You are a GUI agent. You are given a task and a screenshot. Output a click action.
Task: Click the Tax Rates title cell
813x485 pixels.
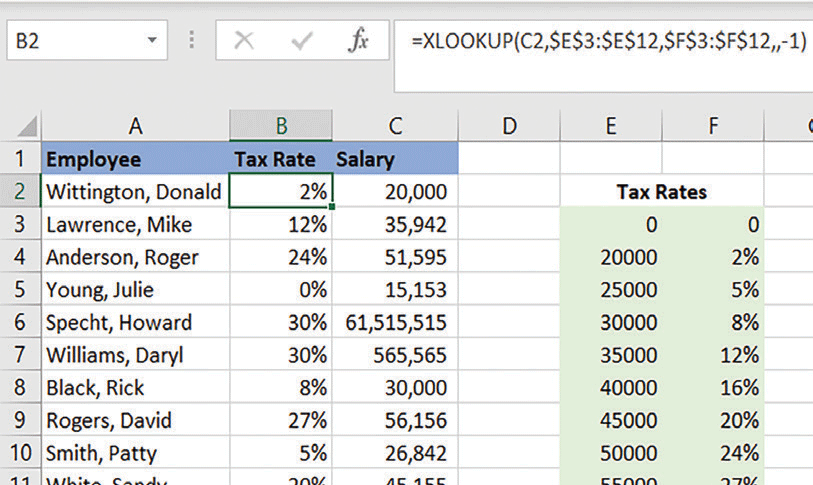[661, 192]
